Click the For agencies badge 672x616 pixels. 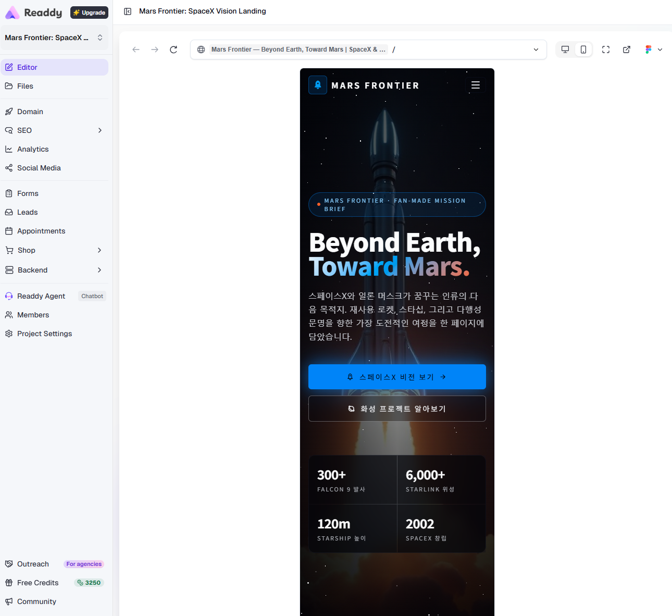coord(84,564)
